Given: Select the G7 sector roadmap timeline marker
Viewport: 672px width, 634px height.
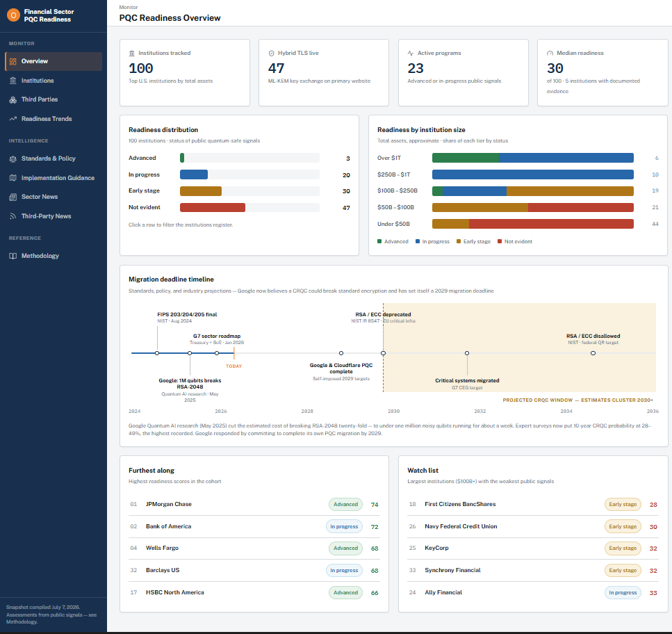Looking at the screenshot, I should pyautogui.click(x=217, y=353).
